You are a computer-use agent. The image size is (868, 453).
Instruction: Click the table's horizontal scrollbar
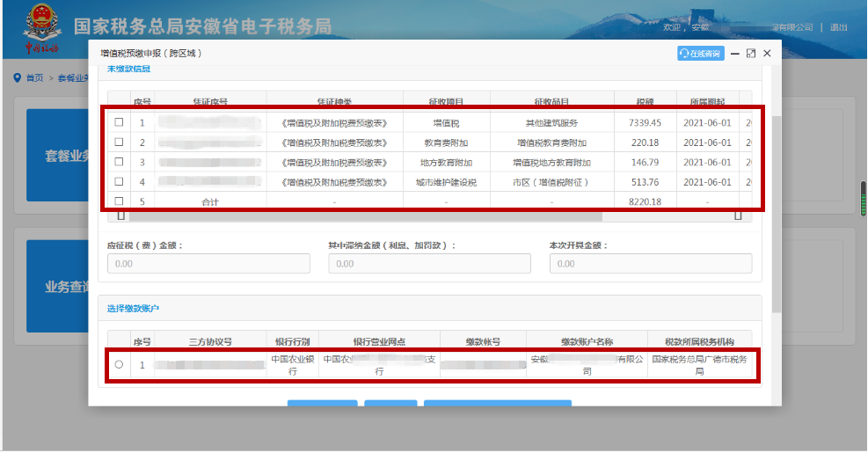[x=365, y=216]
